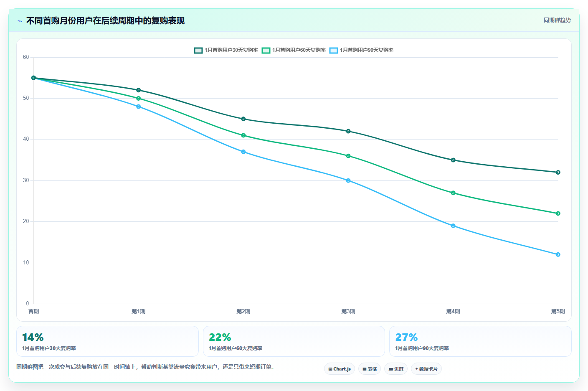The width and height of the screenshot is (588, 391).
Task: Click the description text starting 同期群图把一次成交
Action: [x=146, y=367]
